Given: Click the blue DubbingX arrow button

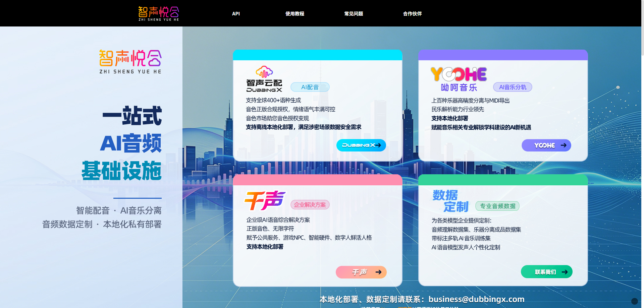Looking at the screenshot, I should click(x=361, y=145).
